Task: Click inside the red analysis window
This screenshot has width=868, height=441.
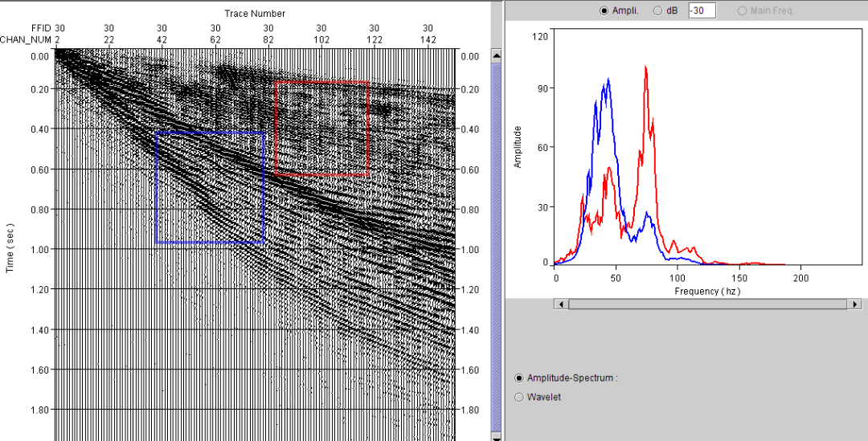Action: click(x=321, y=128)
